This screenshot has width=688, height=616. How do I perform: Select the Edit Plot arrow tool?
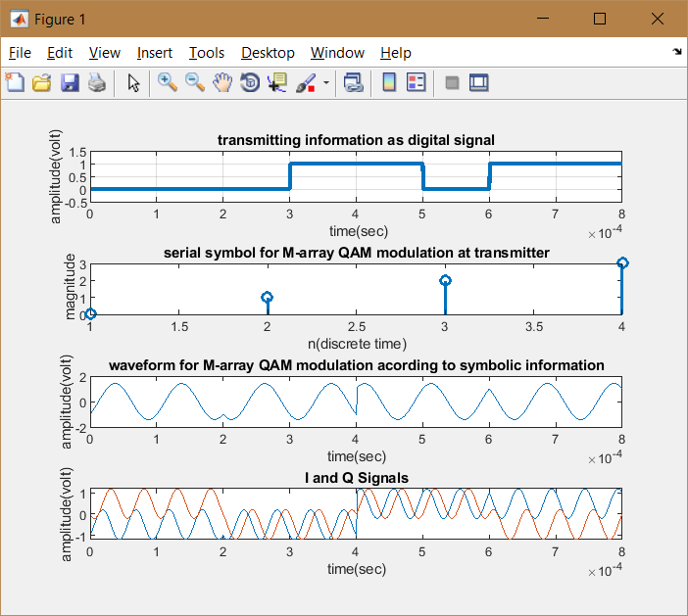(x=133, y=82)
